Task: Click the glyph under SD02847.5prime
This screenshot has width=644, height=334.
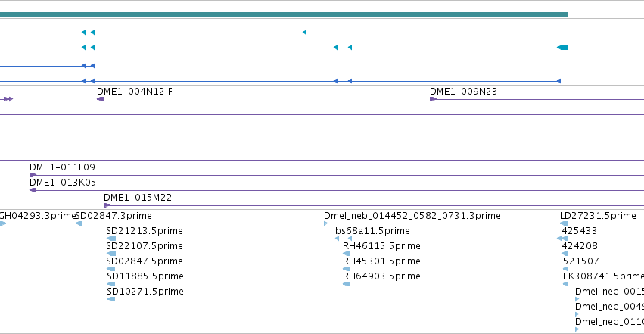Action: click(x=111, y=269)
